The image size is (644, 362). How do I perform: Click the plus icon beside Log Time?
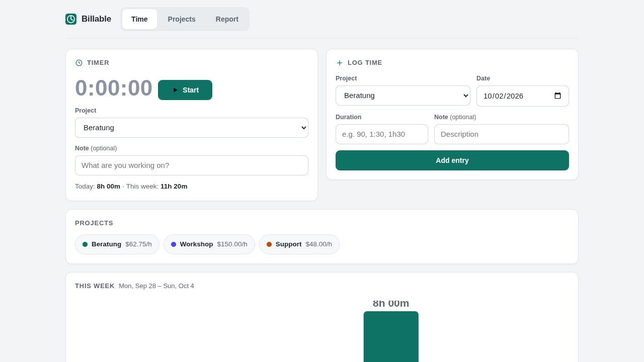340,63
